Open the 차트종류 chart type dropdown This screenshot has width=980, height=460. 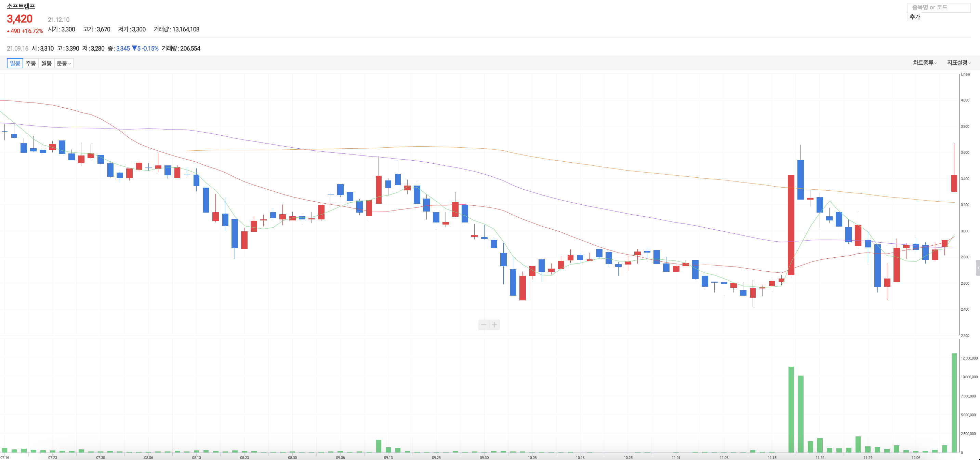coord(924,63)
